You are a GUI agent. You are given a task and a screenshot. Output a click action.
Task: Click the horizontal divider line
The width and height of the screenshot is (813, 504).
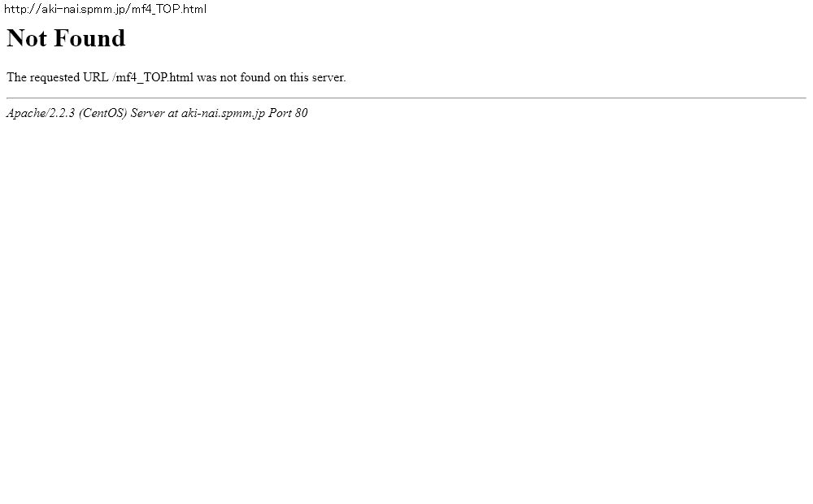[406, 98]
